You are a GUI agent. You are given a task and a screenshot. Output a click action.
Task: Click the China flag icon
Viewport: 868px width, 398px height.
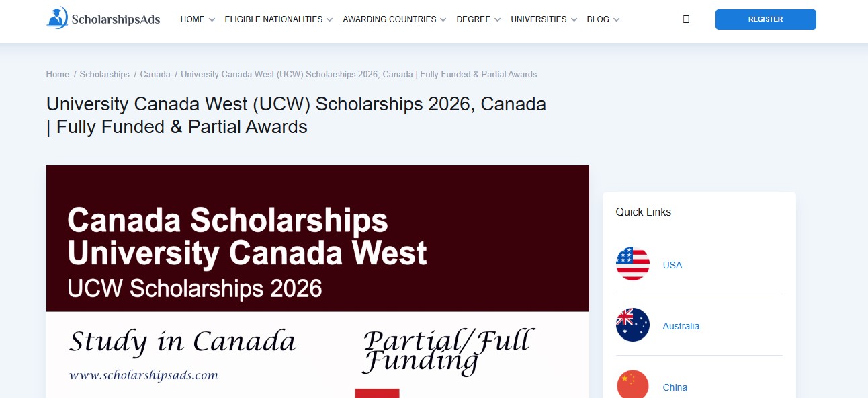632,385
